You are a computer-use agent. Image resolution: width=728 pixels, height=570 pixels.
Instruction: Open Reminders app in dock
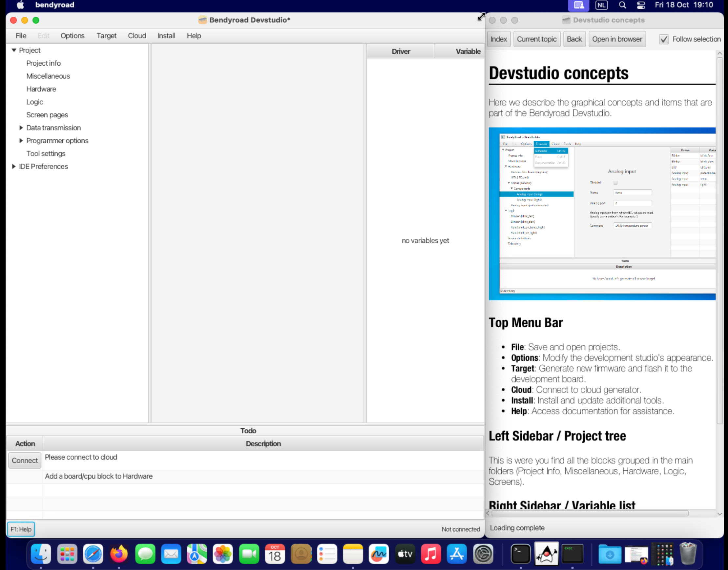[327, 554]
